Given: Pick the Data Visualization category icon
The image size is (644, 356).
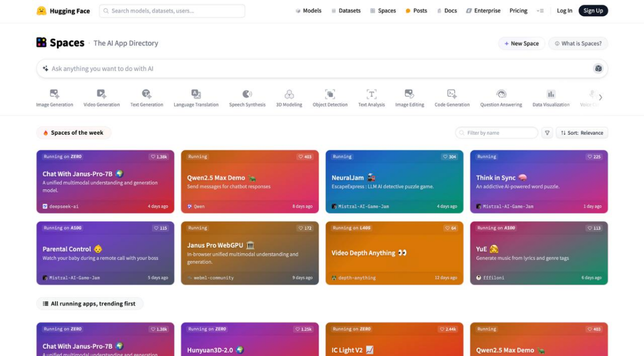Looking at the screenshot, I should (x=551, y=94).
